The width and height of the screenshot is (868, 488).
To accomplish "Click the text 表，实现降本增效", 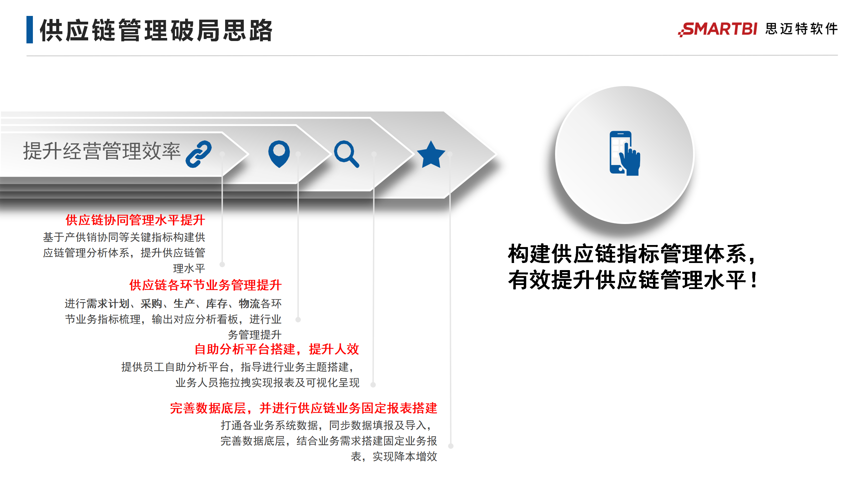I will (x=394, y=456).
